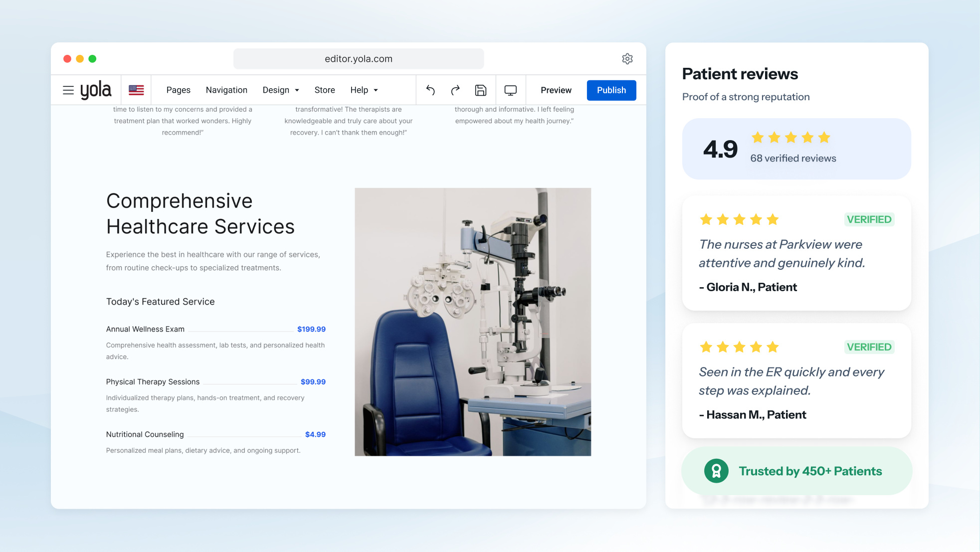This screenshot has width=980, height=552.
Task: Click the Comprehensive Healthcare Services heading
Action: tap(200, 213)
